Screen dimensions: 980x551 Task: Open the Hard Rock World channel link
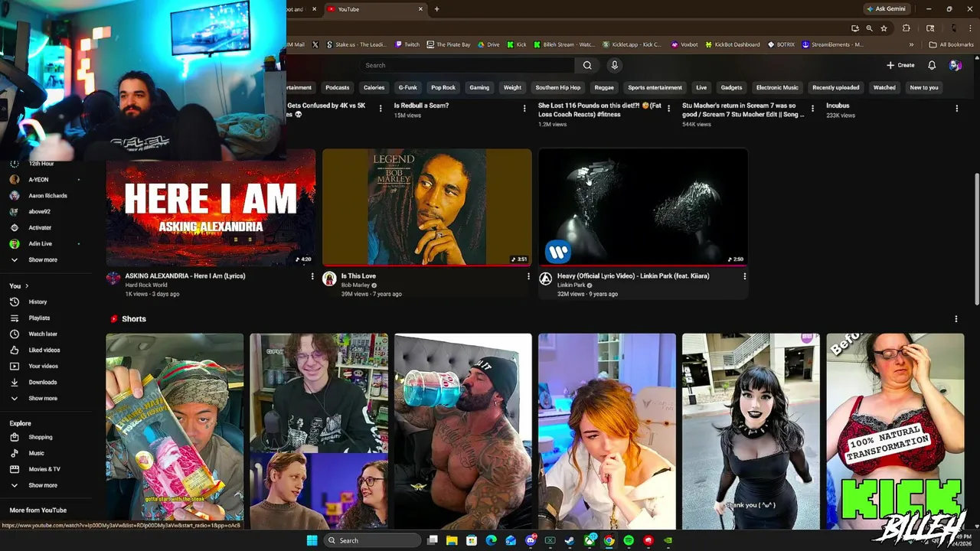[146, 285]
